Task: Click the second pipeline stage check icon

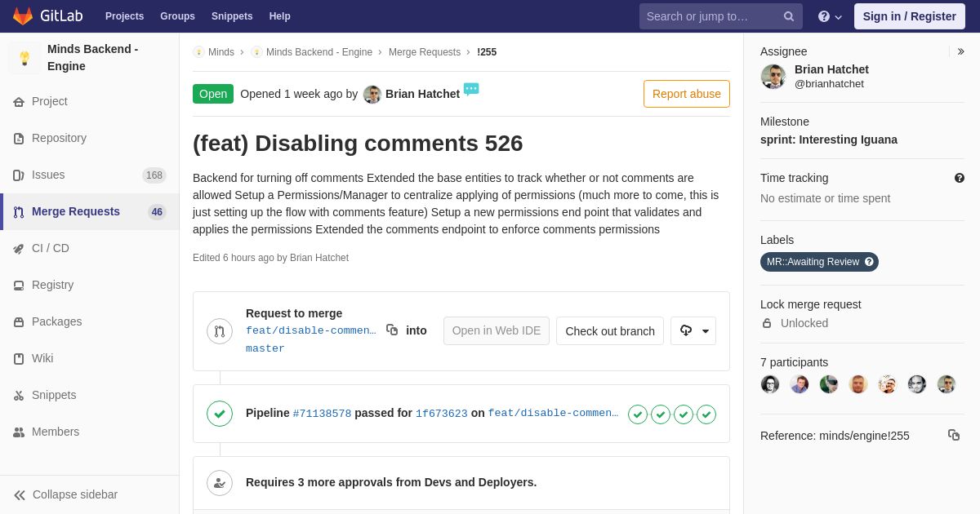Action: click(x=661, y=414)
